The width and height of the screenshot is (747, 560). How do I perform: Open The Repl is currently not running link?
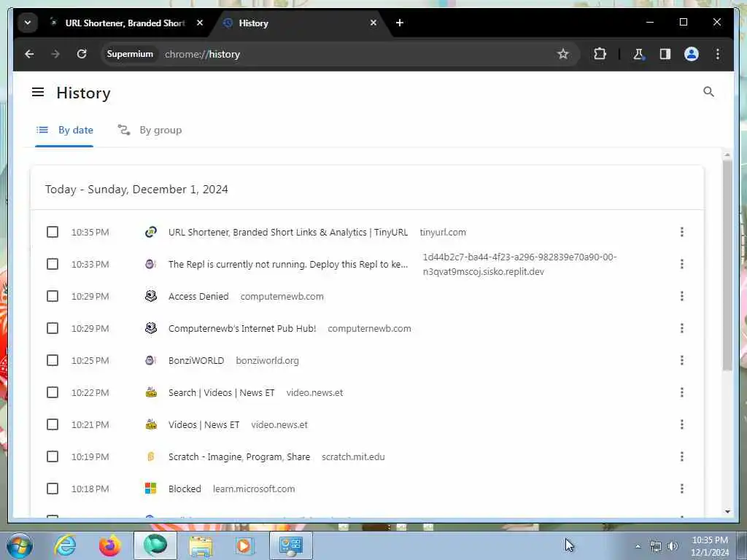(x=287, y=264)
